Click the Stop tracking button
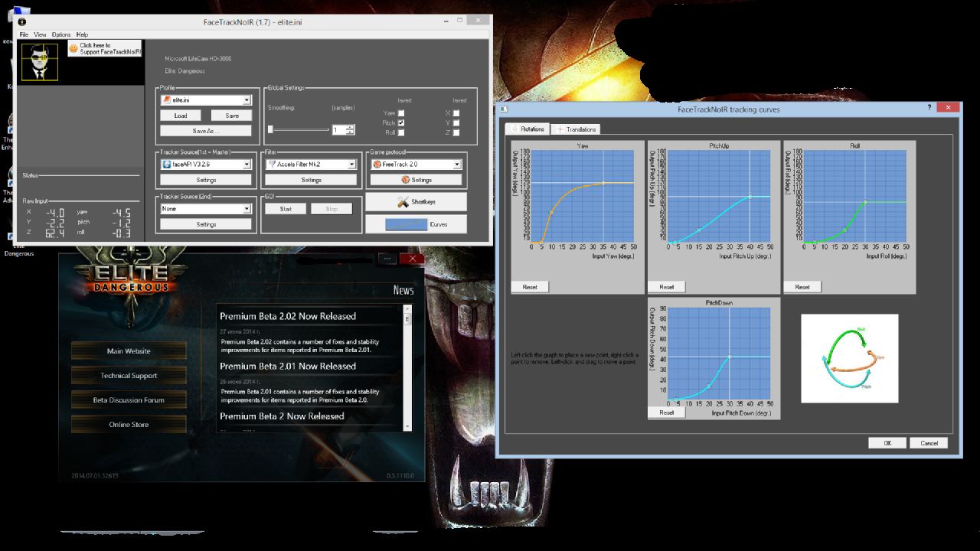980x551 pixels. [x=332, y=208]
